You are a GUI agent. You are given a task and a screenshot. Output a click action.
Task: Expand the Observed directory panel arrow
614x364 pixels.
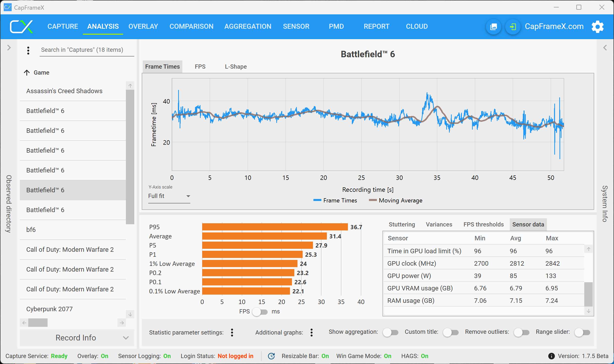click(x=9, y=48)
